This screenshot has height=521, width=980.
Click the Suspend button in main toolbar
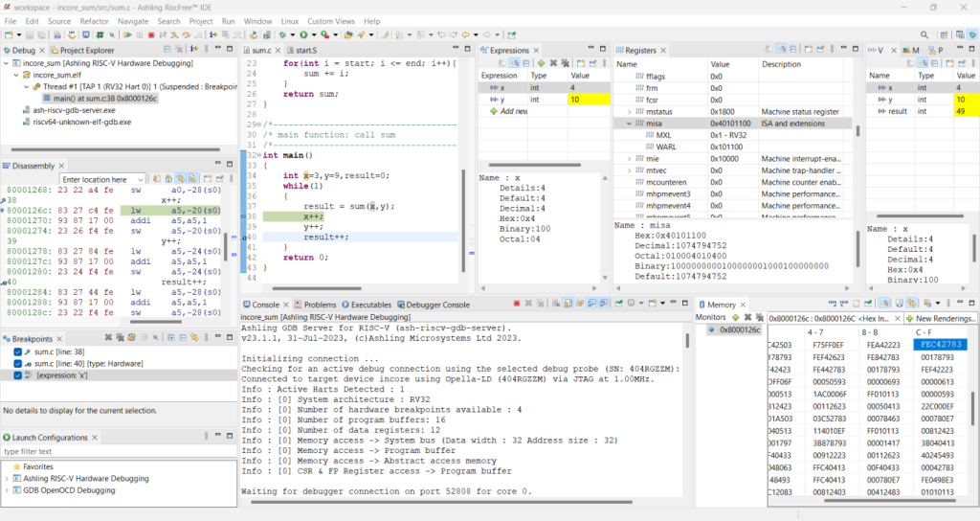pyautogui.click(x=140, y=35)
